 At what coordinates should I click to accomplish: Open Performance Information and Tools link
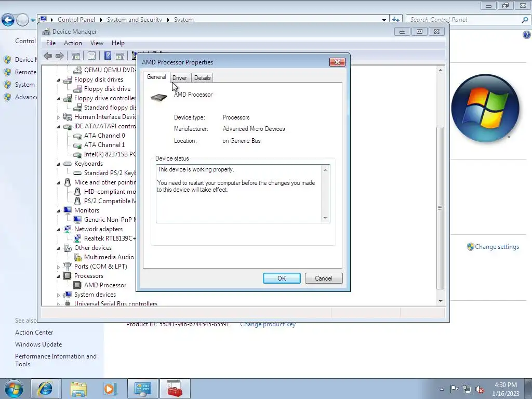point(56,360)
